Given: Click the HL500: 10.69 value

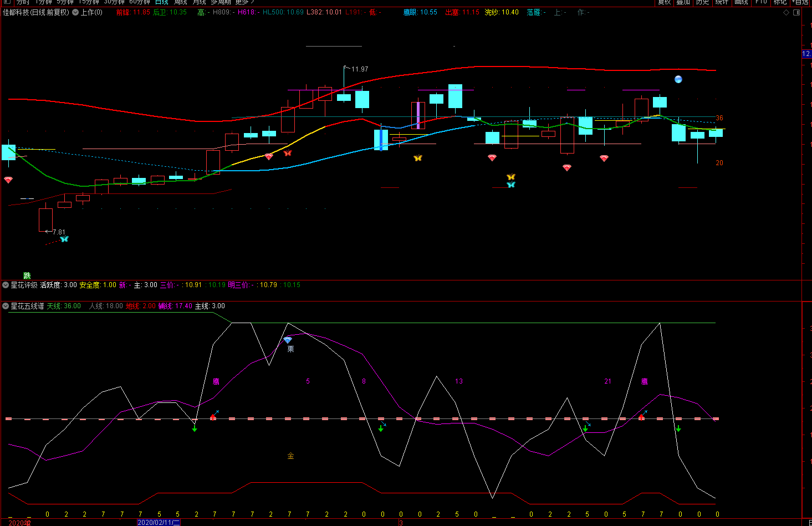Looking at the screenshot, I should click(283, 12).
